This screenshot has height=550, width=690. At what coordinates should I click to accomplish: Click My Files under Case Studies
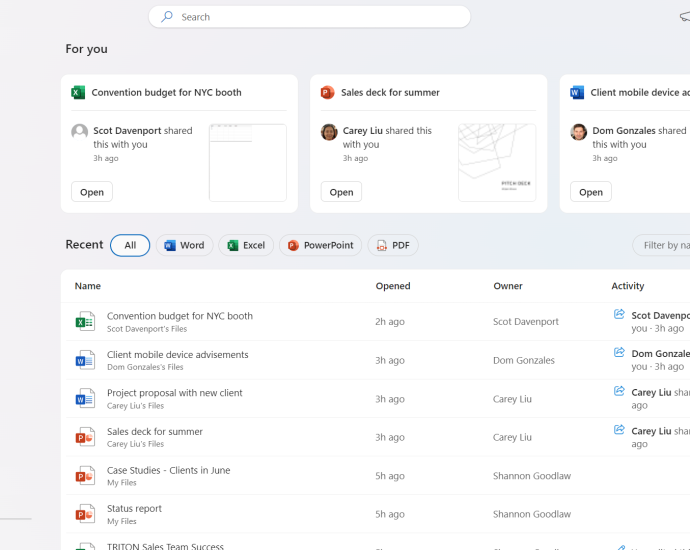pyautogui.click(x=122, y=483)
